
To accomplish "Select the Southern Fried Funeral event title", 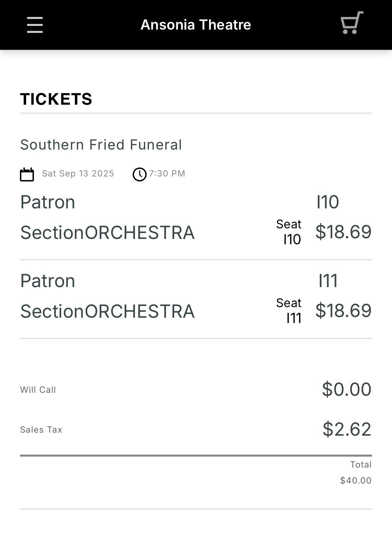I will coord(101,145).
